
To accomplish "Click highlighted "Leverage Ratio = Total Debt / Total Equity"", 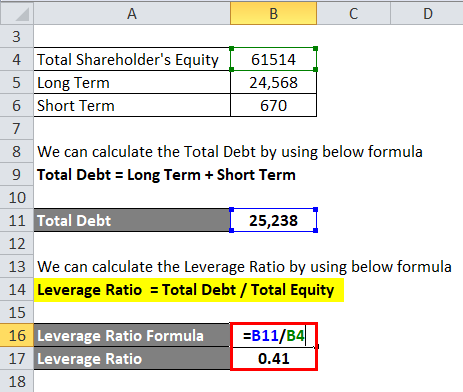I will tap(189, 290).
